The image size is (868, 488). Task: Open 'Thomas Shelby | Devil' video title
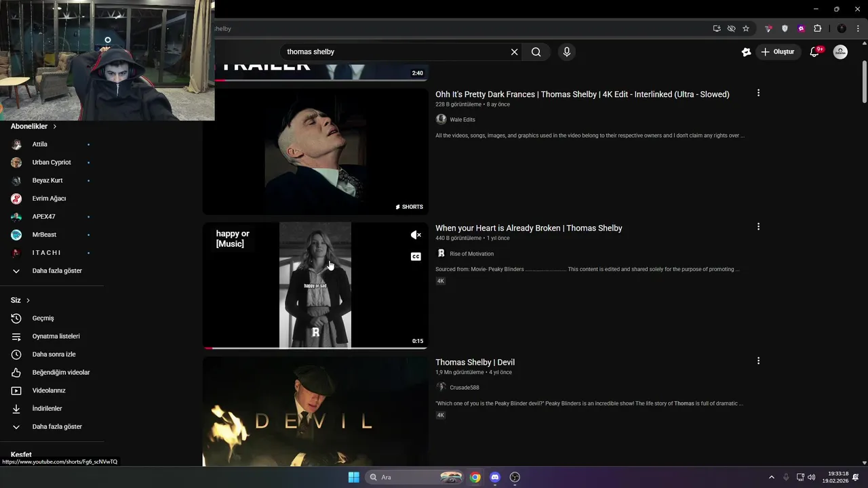tap(475, 362)
